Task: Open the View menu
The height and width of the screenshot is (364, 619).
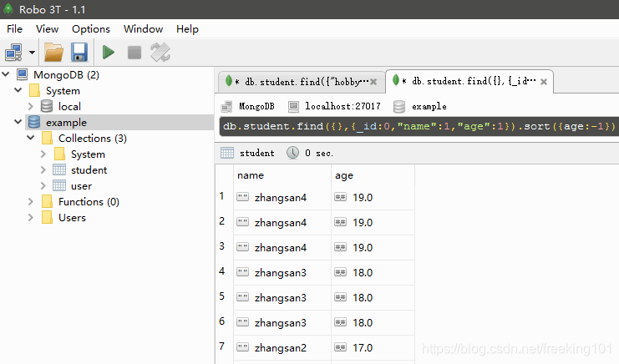Action: pyautogui.click(x=47, y=29)
